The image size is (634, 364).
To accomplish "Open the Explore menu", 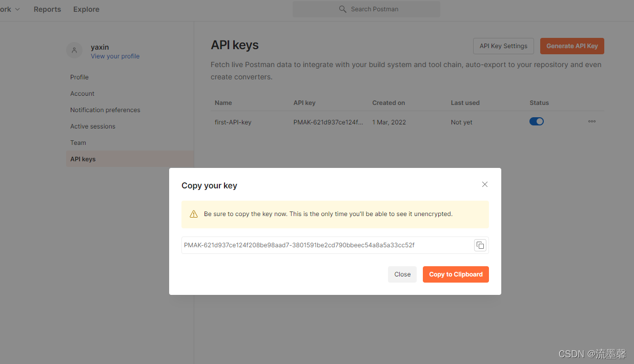I will (x=86, y=9).
